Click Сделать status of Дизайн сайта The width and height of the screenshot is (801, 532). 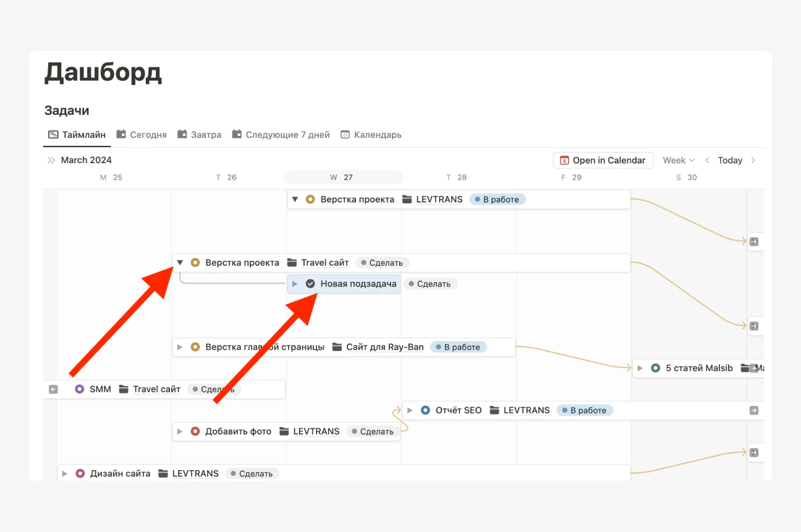[253, 473]
